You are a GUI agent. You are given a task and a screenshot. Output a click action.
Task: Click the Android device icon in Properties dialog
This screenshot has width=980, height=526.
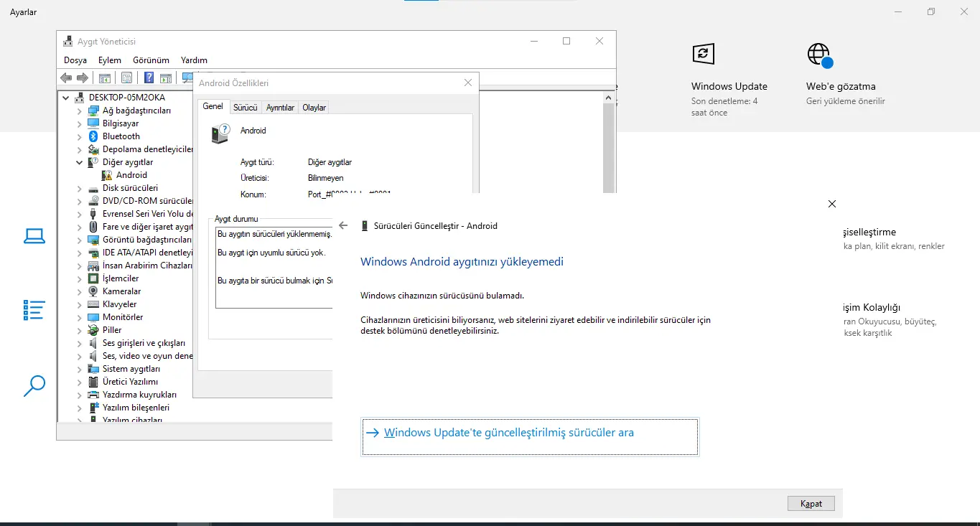(221, 133)
